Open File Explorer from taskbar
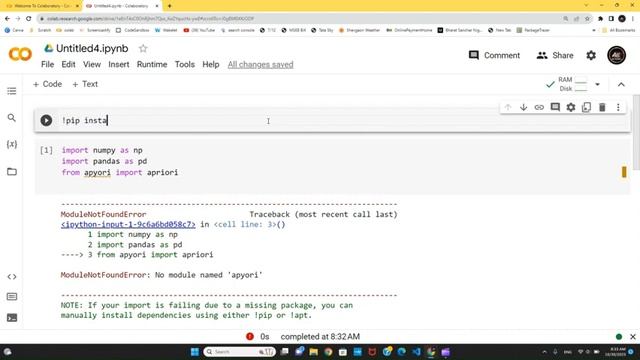640x360 pixels. [313, 352]
